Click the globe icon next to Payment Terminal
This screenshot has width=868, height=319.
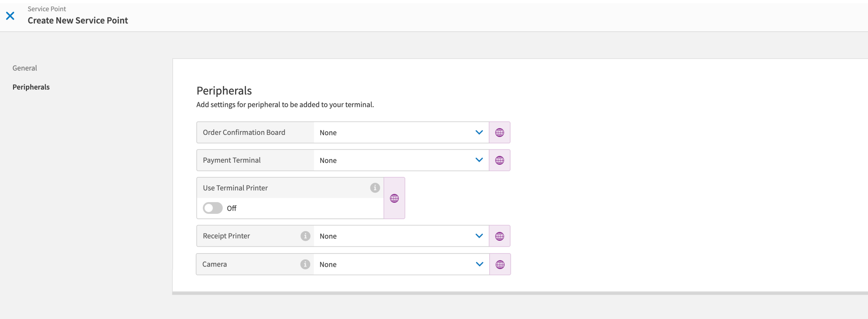coord(500,160)
